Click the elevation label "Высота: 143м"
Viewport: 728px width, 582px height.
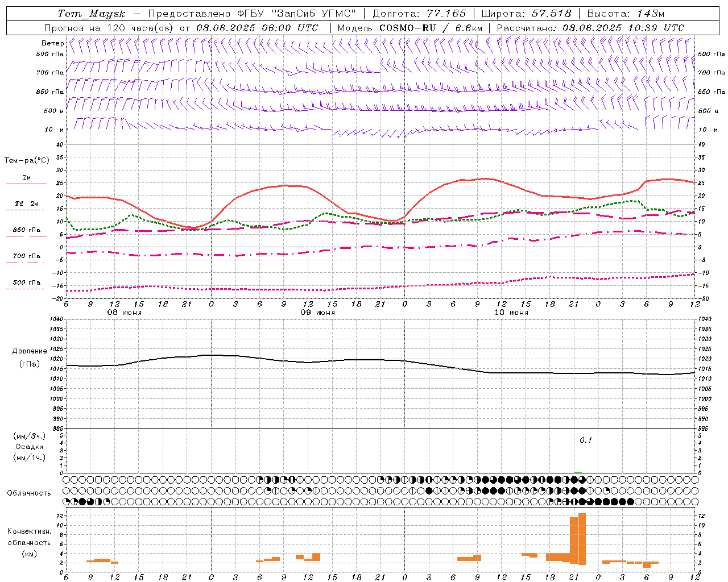626,14
